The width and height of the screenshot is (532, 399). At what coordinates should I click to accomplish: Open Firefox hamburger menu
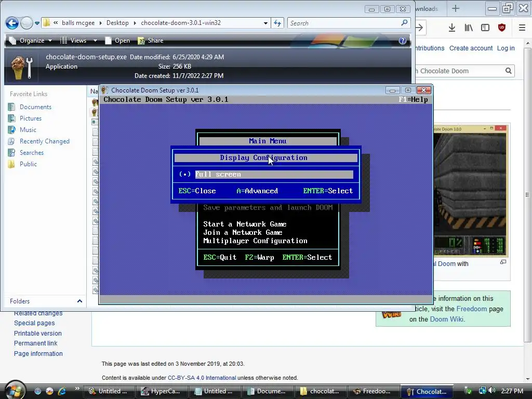pyautogui.click(x=522, y=28)
